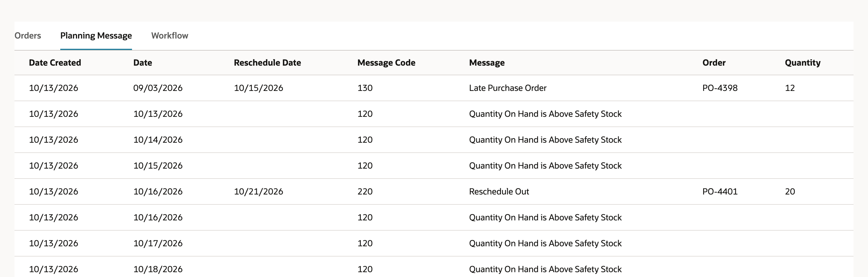
Task: Click date 10/18/2026 cell
Action: coord(158,269)
